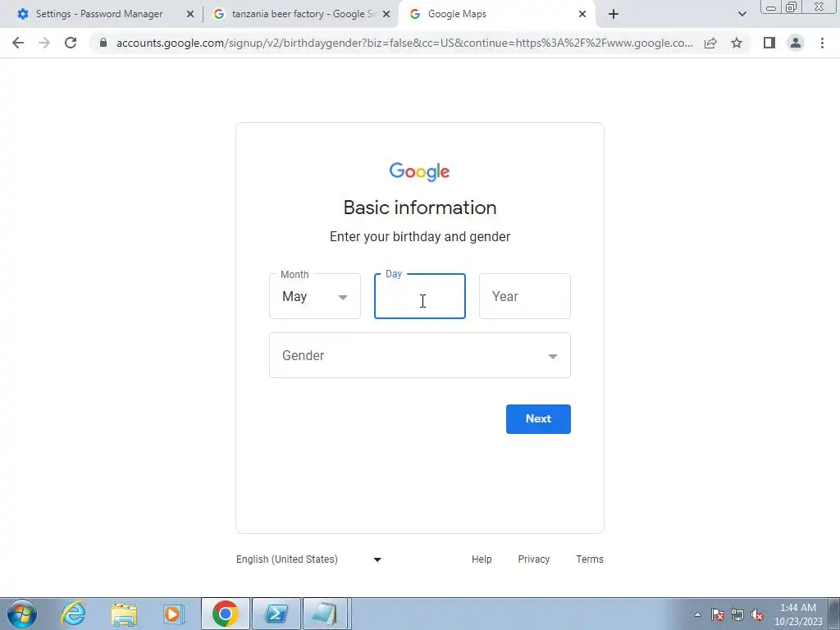Open the Windows Start menu

tap(22, 614)
